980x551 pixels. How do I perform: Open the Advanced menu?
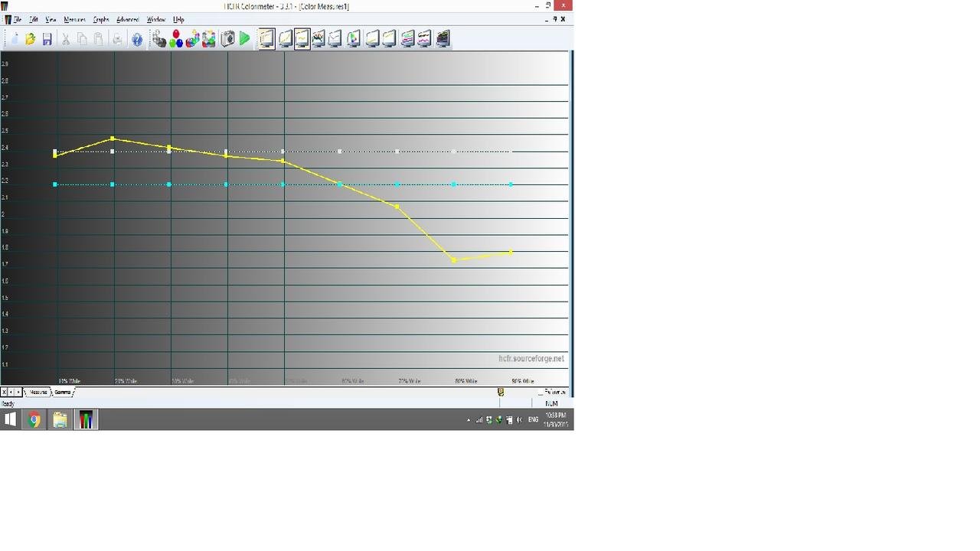[x=127, y=19]
